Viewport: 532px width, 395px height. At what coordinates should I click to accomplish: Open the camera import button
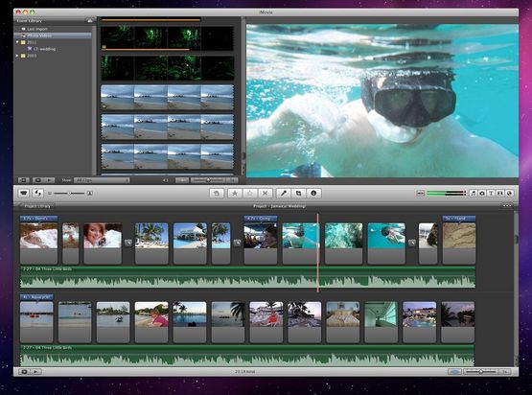(23, 193)
